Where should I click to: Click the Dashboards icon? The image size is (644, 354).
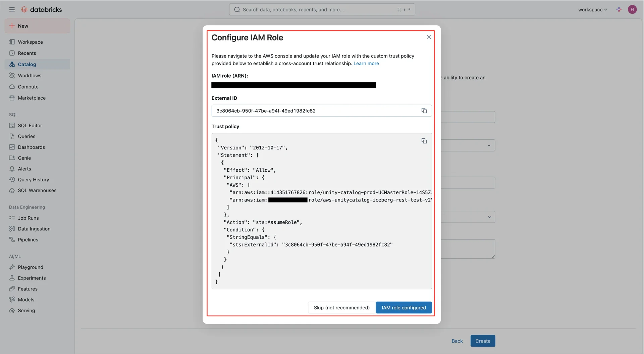click(x=12, y=147)
